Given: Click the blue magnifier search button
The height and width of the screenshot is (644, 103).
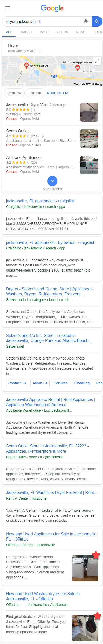Looking at the screenshot, I should [97, 22].
